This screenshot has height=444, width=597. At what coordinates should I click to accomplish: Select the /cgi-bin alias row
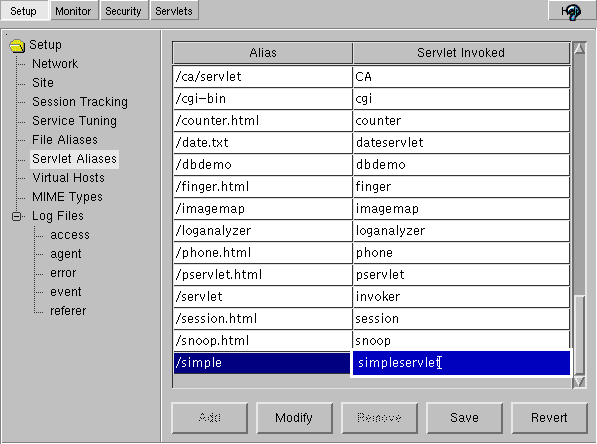(372, 99)
